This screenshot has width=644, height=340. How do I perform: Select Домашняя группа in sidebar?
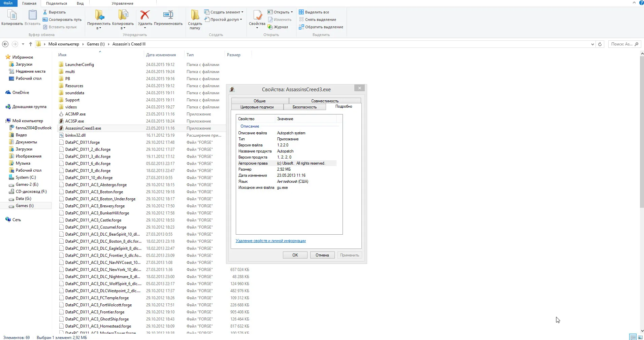point(29,107)
